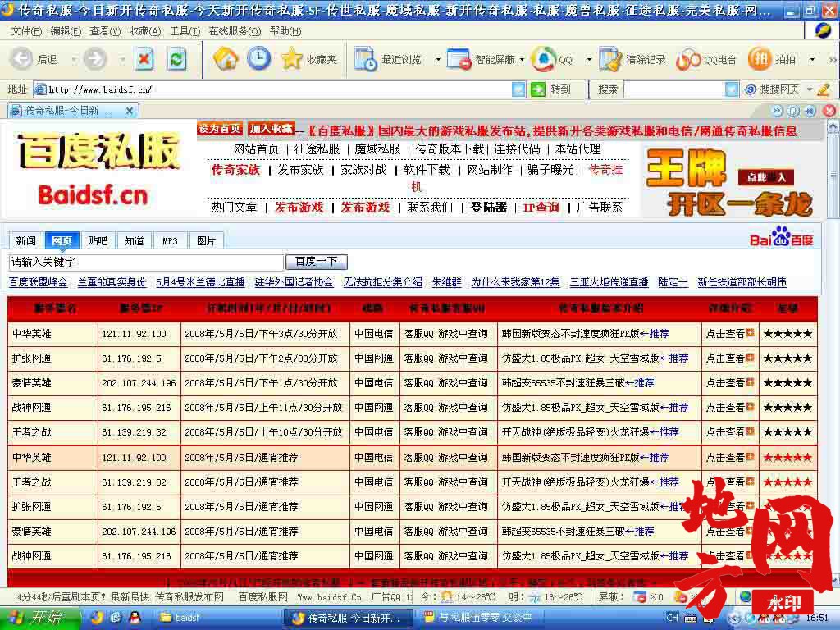
Task: Select the 图片 search tab
Action: [206, 240]
